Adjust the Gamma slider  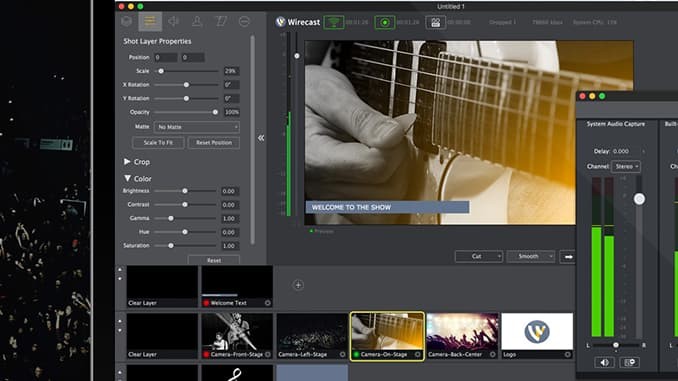click(x=186, y=218)
